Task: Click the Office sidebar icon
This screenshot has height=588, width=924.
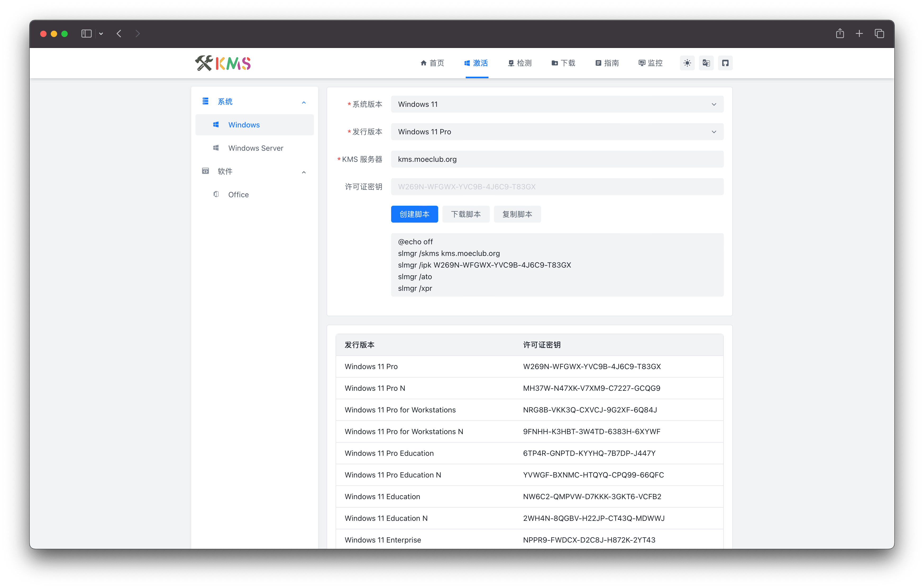Action: tap(216, 194)
